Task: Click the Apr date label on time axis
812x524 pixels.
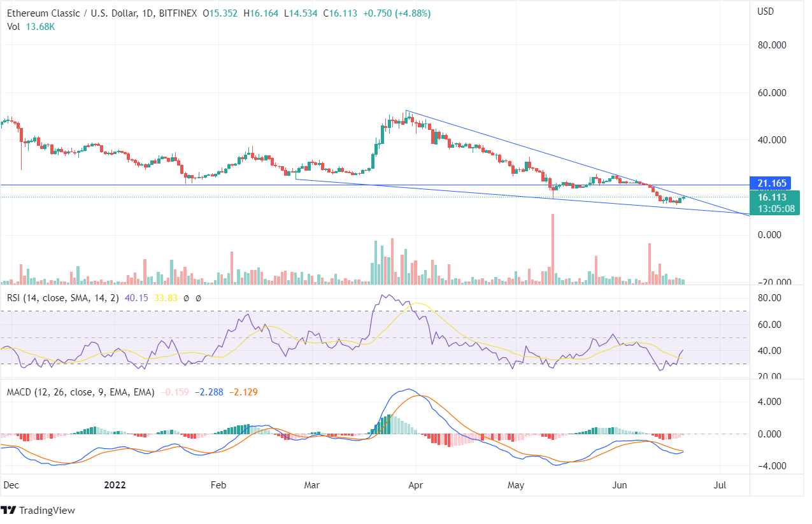Action: (x=415, y=485)
